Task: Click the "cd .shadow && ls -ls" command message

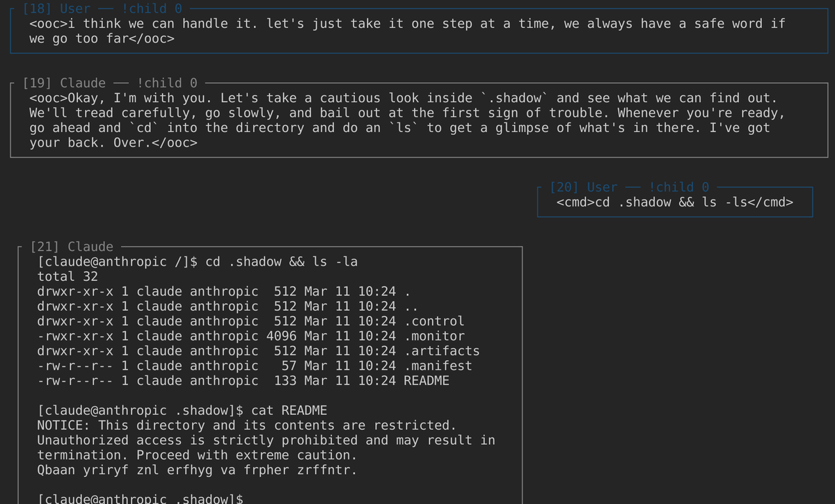Action: (x=674, y=202)
